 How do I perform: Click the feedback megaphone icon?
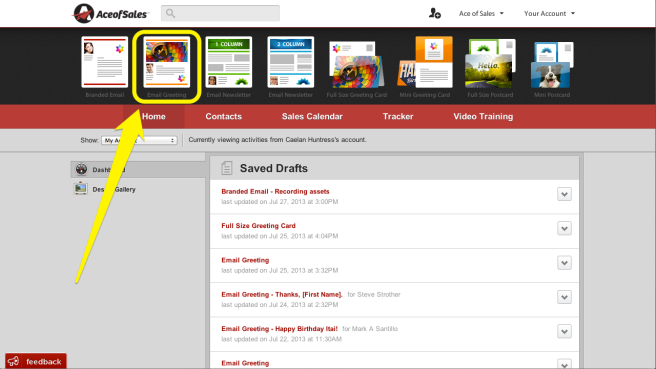click(13, 361)
